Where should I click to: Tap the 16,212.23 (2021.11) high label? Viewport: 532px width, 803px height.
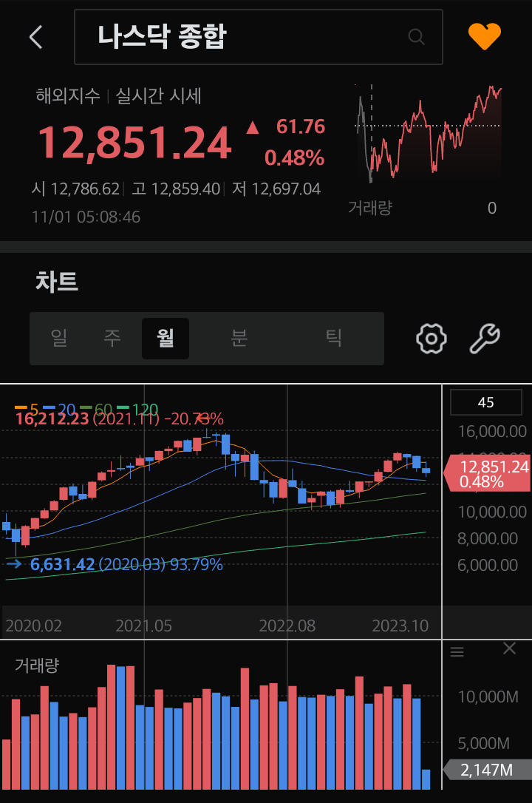(119, 419)
